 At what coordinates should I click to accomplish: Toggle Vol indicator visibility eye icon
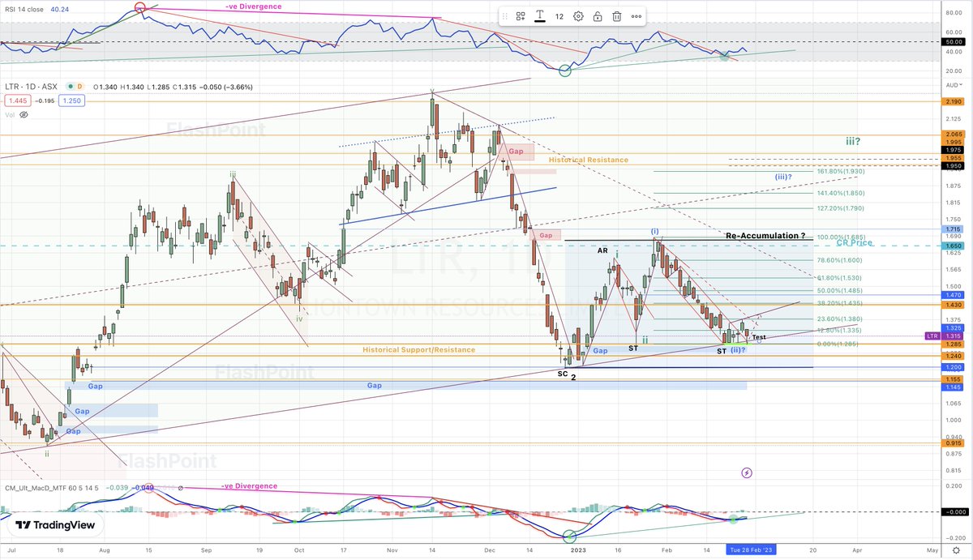click(x=24, y=115)
